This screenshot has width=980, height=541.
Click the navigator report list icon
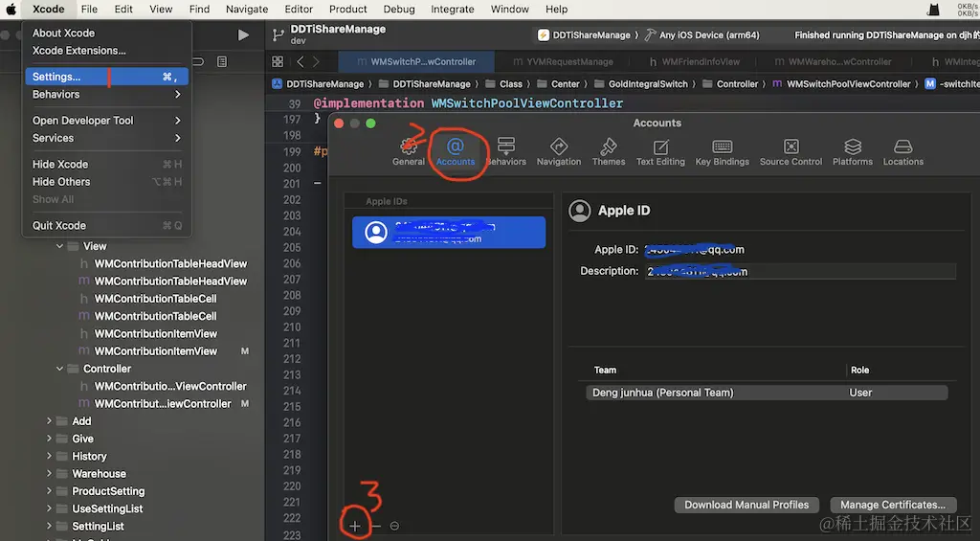[x=222, y=61]
